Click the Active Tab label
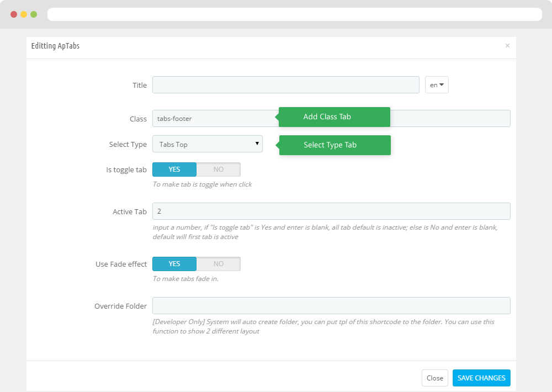The width and height of the screenshot is (552, 392). pos(130,211)
